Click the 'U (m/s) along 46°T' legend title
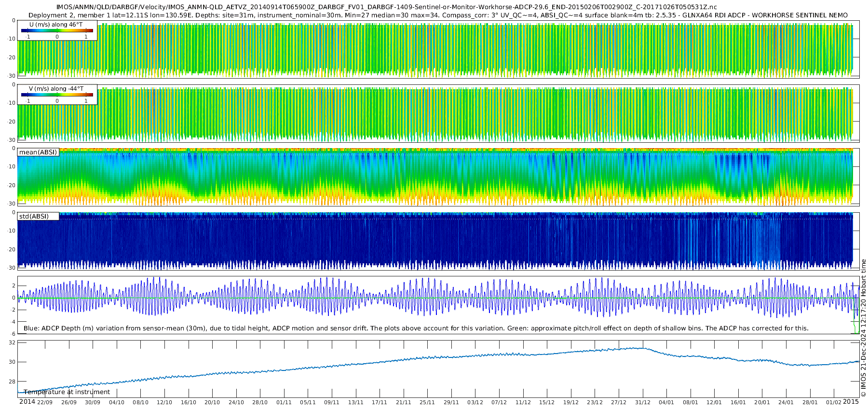Screen dimensions: 868x410 (56, 25)
